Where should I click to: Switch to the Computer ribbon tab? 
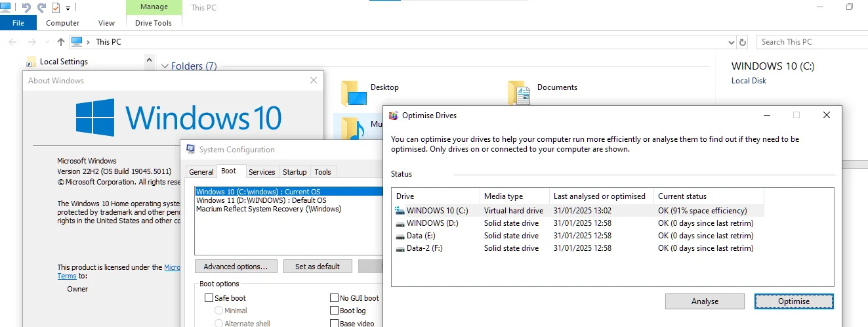(x=63, y=23)
